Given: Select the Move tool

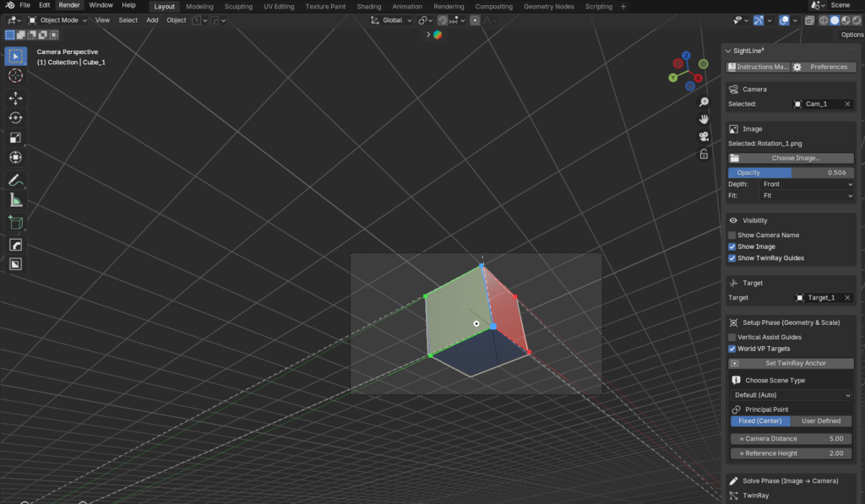Looking at the screenshot, I should (x=15, y=99).
